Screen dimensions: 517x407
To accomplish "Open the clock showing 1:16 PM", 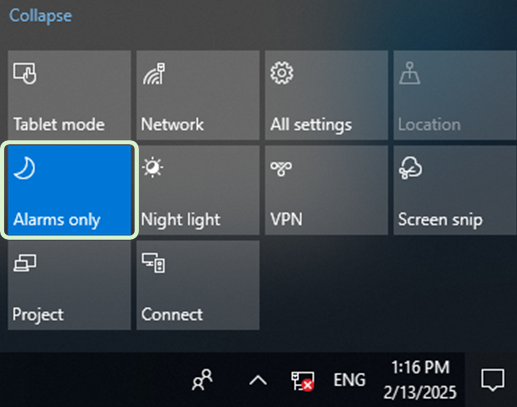I will [x=420, y=380].
